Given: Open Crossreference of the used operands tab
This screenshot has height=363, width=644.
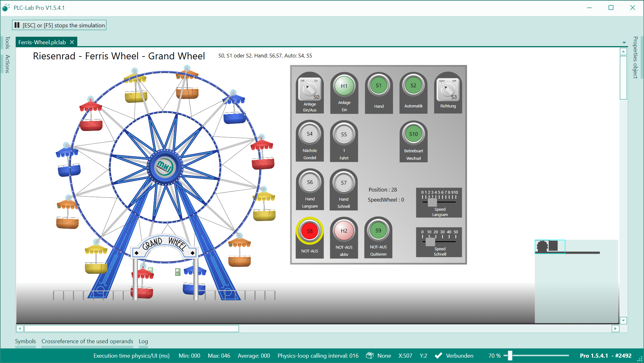Looking at the screenshot, I should [87, 341].
